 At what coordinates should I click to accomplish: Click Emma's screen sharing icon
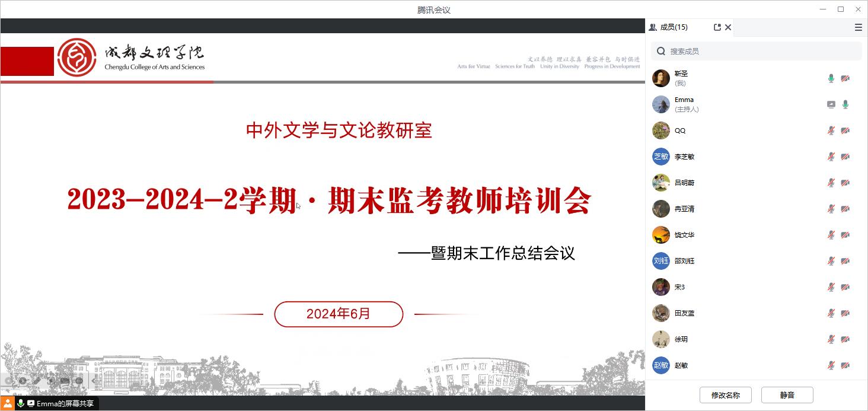coord(831,104)
